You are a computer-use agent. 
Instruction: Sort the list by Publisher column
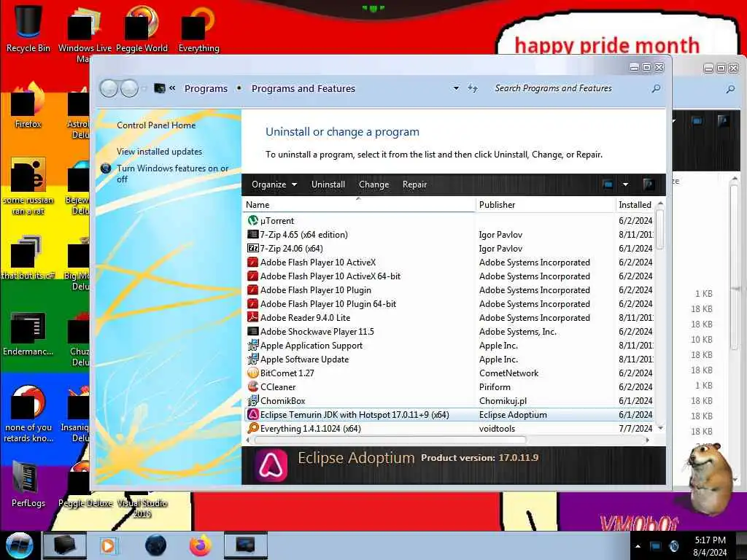click(x=546, y=205)
